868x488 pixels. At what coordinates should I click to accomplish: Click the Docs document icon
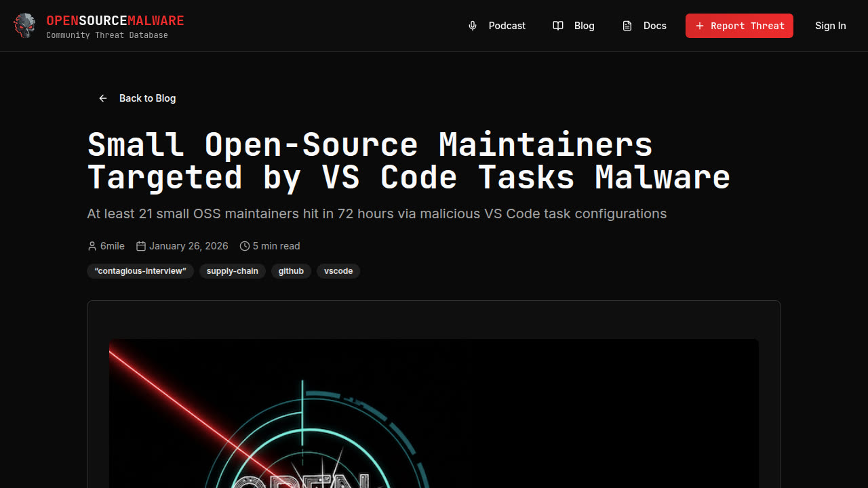pyautogui.click(x=627, y=26)
